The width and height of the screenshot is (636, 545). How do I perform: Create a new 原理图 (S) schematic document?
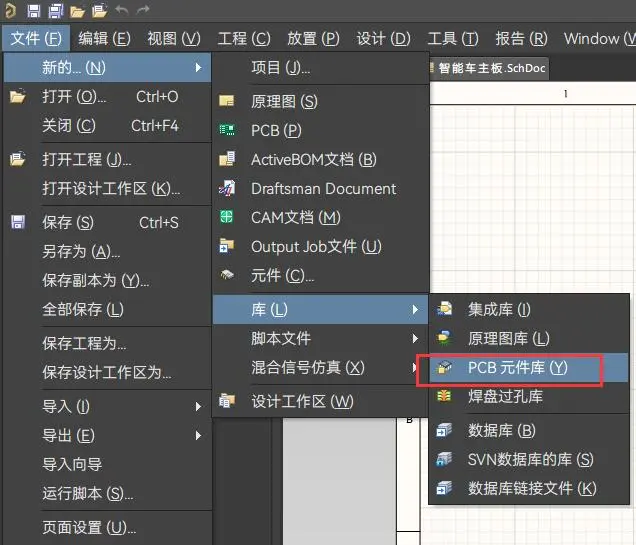click(x=284, y=101)
